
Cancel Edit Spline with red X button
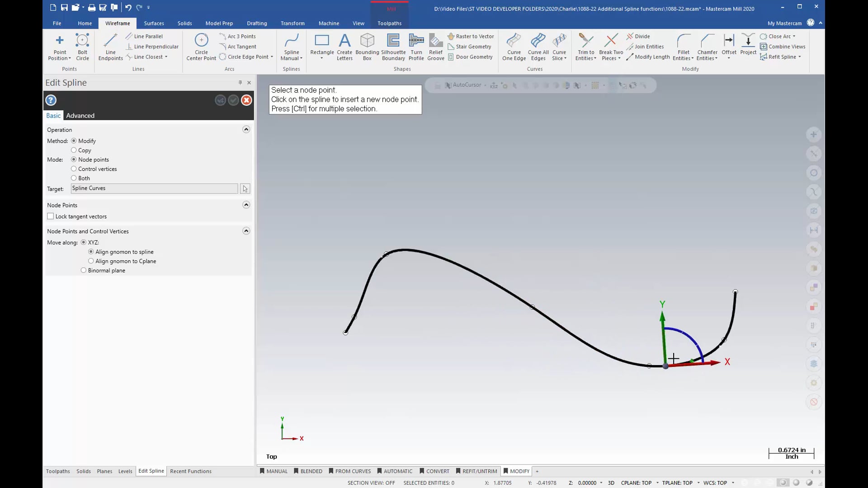pyautogui.click(x=246, y=100)
